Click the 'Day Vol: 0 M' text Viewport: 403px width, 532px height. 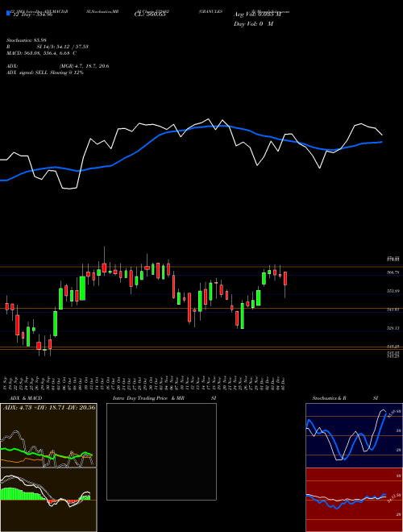click(253, 24)
